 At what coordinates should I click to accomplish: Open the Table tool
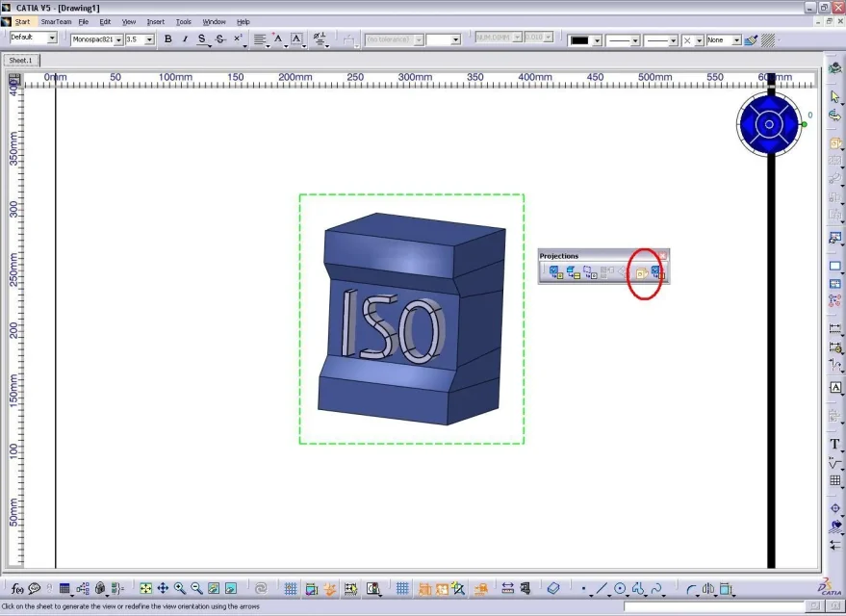(x=834, y=480)
